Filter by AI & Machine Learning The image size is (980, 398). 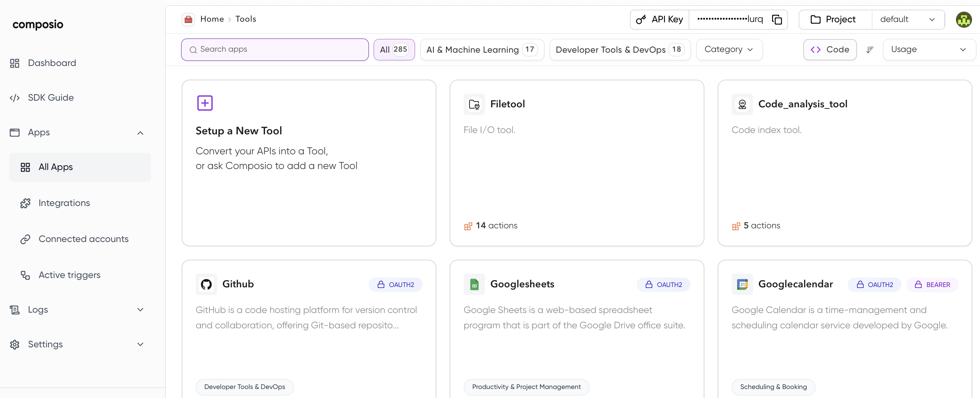[482, 49]
